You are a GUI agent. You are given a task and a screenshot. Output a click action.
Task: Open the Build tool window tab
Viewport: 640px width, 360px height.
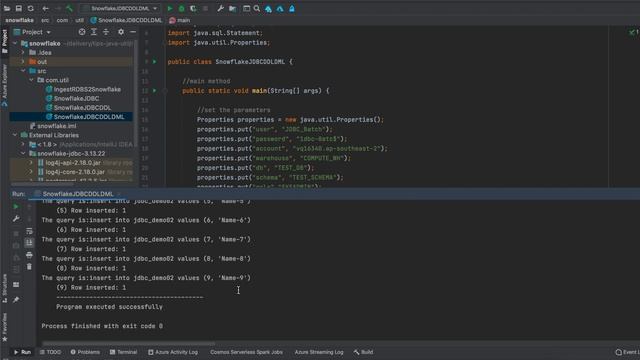pyautogui.click(x=363, y=352)
